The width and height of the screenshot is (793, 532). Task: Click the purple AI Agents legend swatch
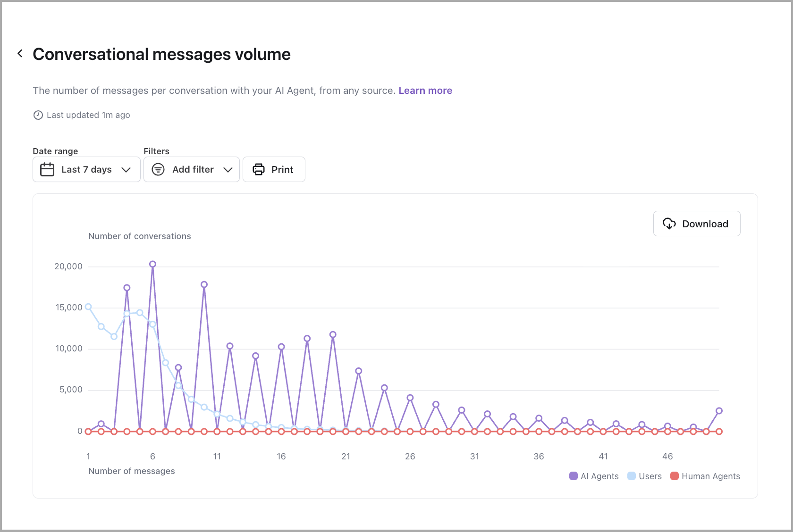coord(574,476)
